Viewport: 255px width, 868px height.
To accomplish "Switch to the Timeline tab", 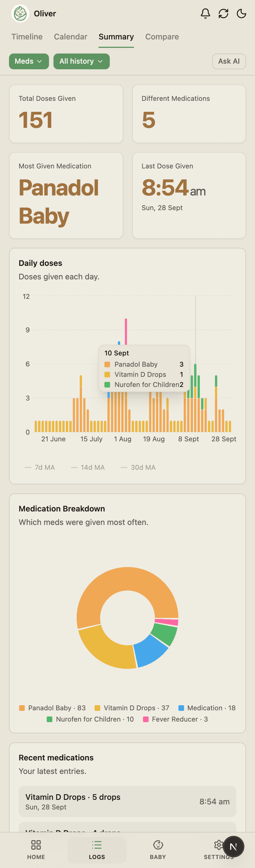I will 27,37.
